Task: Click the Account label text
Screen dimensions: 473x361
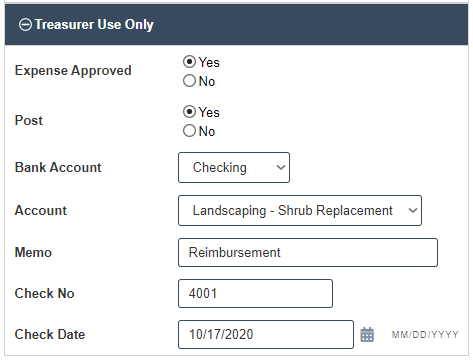Action: 41,211
